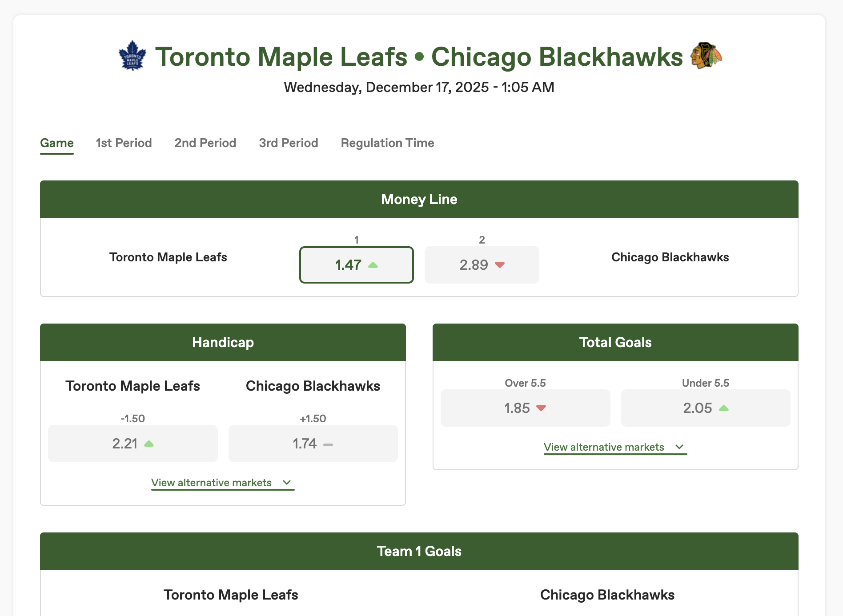Click green up arrow beside Under 2.05

(724, 408)
